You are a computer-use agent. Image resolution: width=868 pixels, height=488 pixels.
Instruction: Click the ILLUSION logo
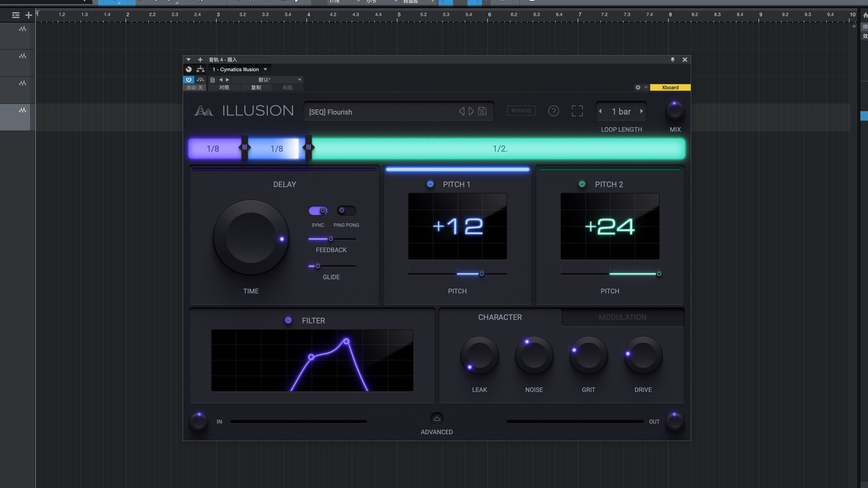[x=244, y=111]
